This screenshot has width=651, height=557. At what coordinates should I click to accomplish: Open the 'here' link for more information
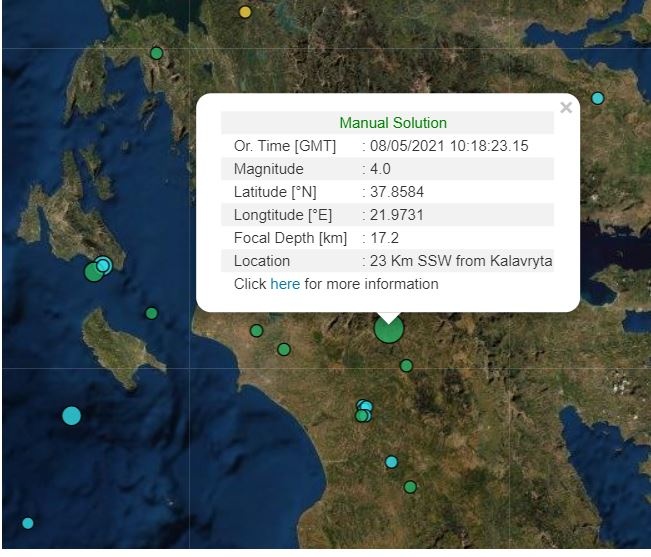(x=285, y=284)
